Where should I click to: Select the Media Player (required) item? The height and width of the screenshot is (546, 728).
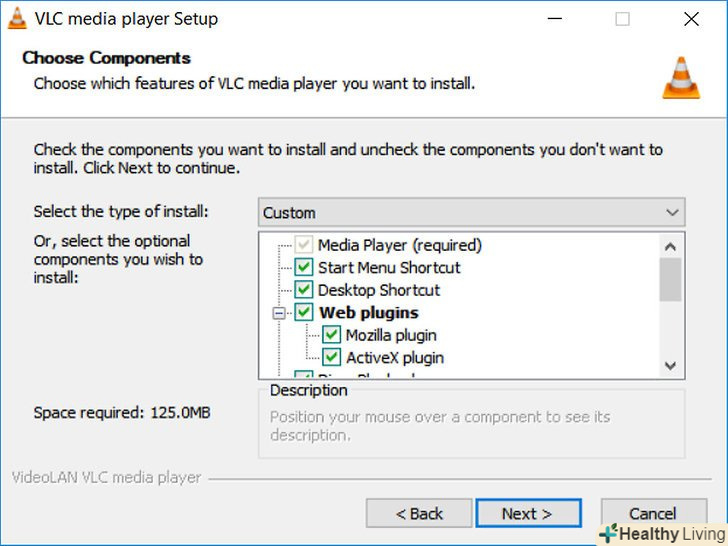(399, 245)
